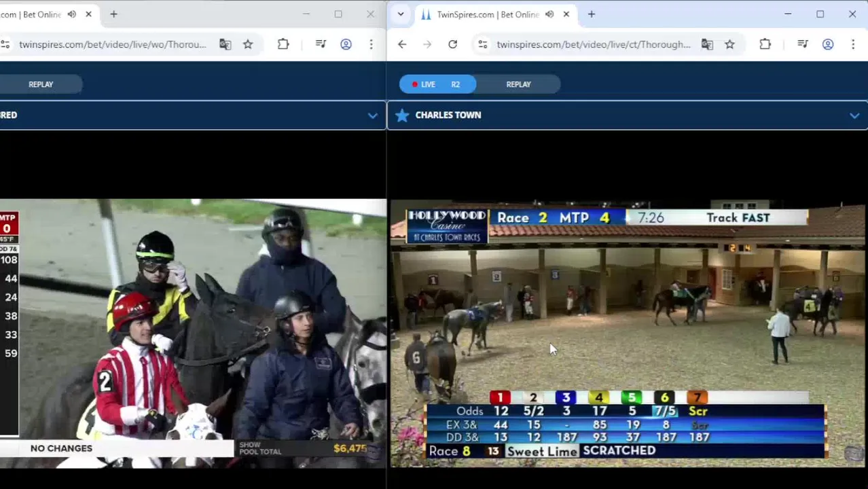The height and width of the screenshot is (489, 868).
Task: Click the Hollywood Casino logo overlay
Action: (447, 226)
